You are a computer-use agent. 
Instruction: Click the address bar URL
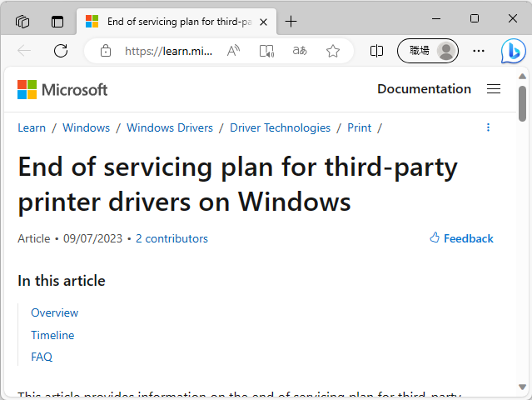169,52
